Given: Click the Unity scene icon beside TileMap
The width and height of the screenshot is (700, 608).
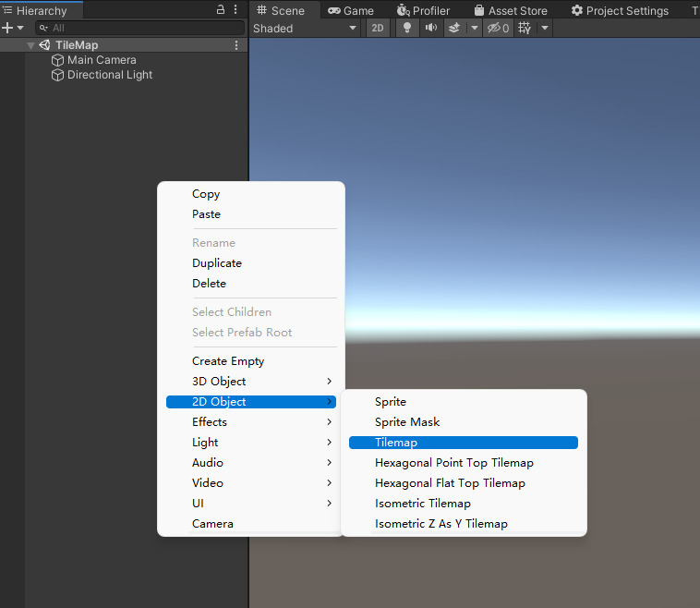Looking at the screenshot, I should coord(44,45).
